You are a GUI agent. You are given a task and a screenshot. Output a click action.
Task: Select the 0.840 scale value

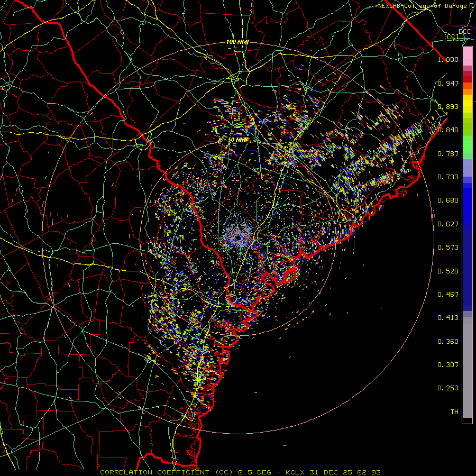(x=448, y=130)
